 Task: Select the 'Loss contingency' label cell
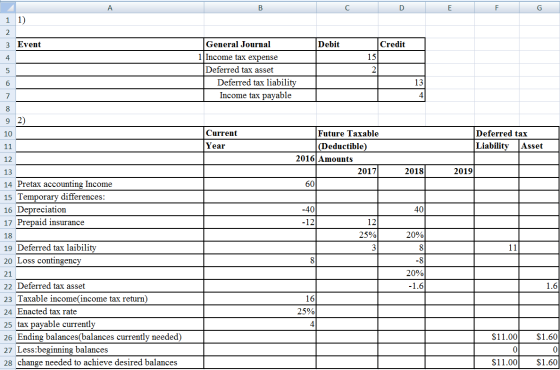coord(110,261)
